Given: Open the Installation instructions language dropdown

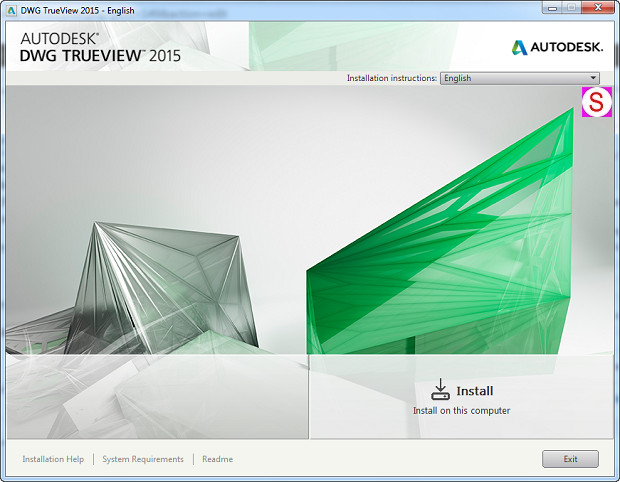Looking at the screenshot, I should [520, 78].
